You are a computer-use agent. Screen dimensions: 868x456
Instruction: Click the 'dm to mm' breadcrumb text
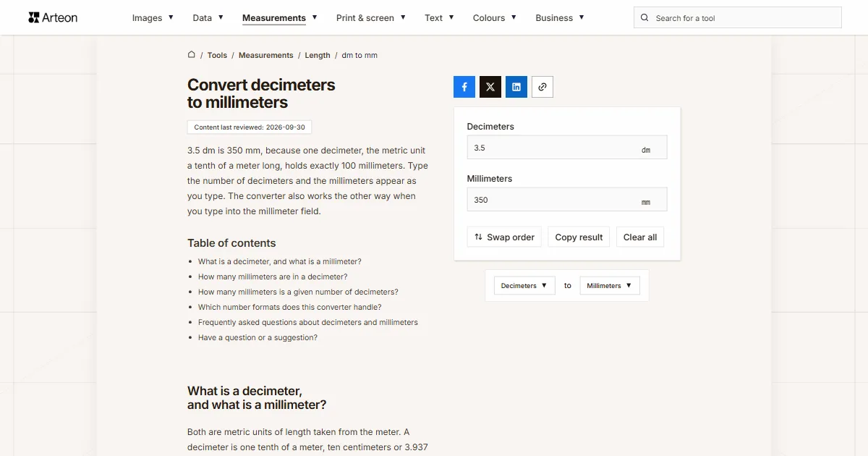(359, 55)
